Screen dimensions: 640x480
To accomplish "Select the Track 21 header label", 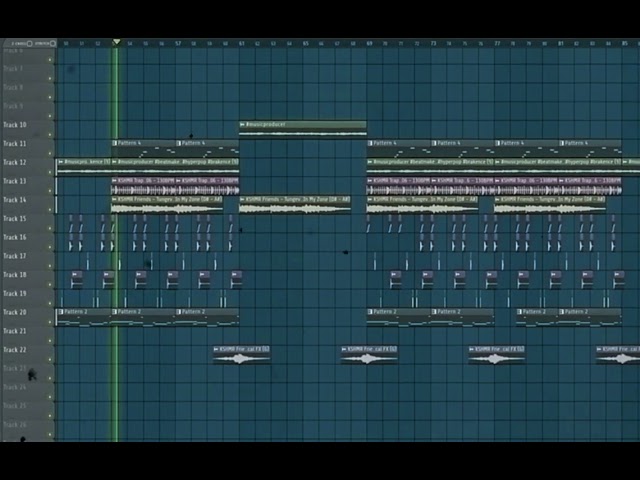I will tap(15, 331).
